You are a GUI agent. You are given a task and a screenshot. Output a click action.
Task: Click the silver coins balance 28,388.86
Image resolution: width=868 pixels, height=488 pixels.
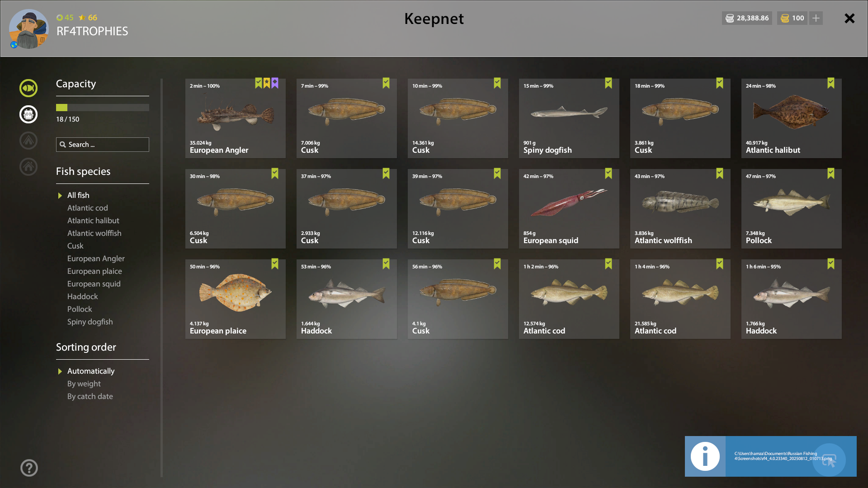(x=747, y=18)
